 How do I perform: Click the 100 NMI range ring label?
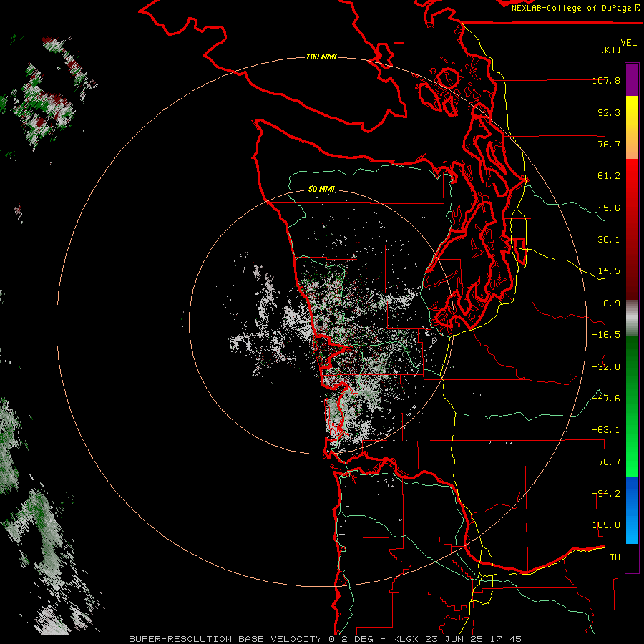321,57
